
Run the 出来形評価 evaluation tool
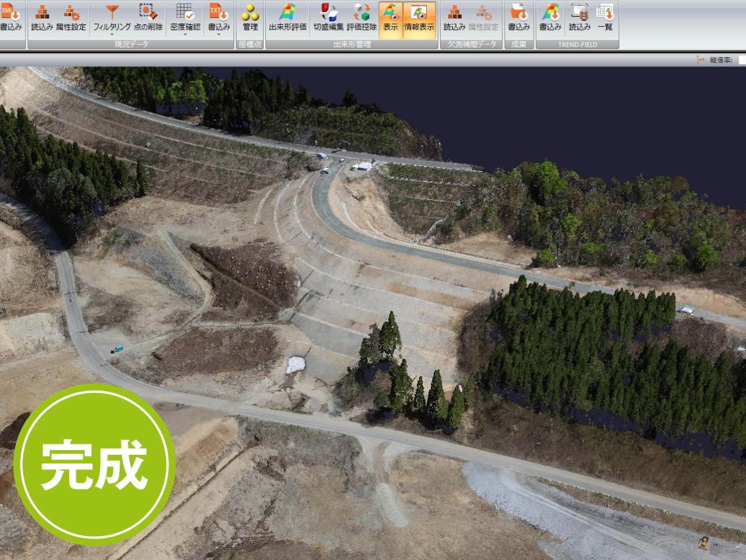287,17
